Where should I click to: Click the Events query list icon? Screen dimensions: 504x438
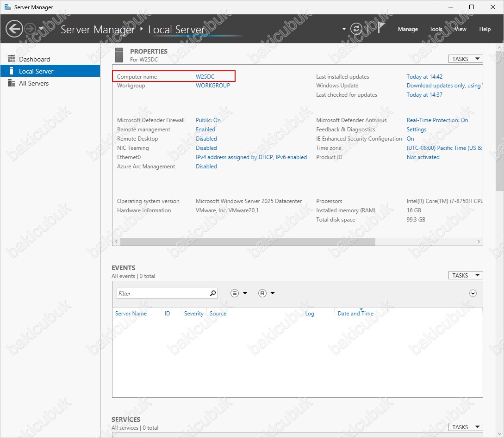[235, 293]
